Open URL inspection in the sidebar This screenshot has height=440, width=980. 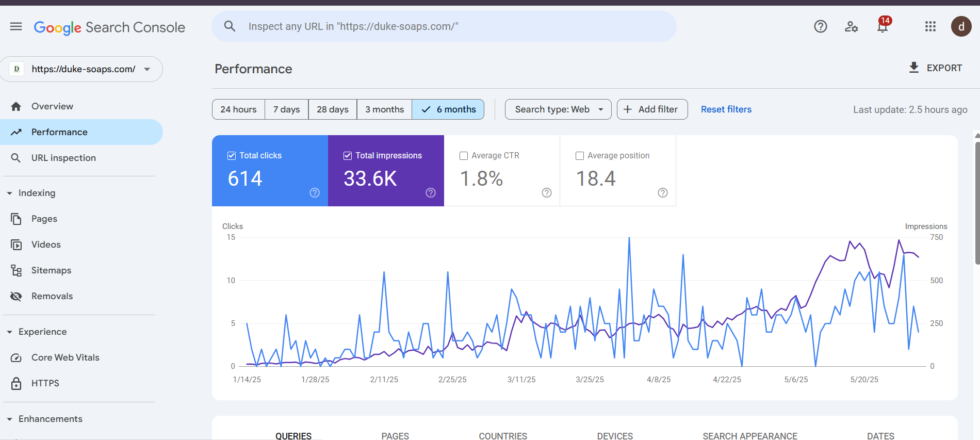81,158
